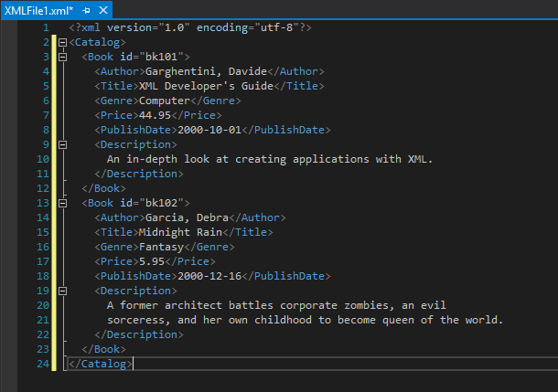Click line number 1 in the margin
Image resolution: width=558 pixels, height=392 pixels.
click(x=45, y=27)
